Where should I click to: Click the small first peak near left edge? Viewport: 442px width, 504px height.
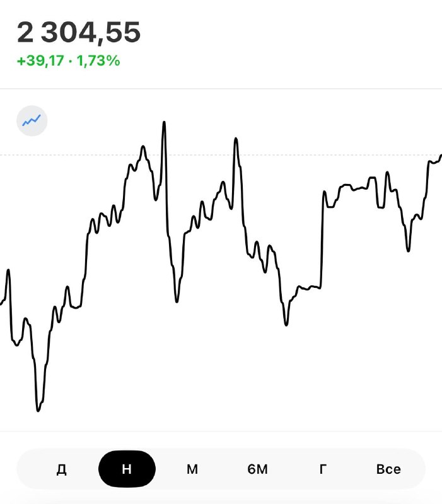coord(8,271)
